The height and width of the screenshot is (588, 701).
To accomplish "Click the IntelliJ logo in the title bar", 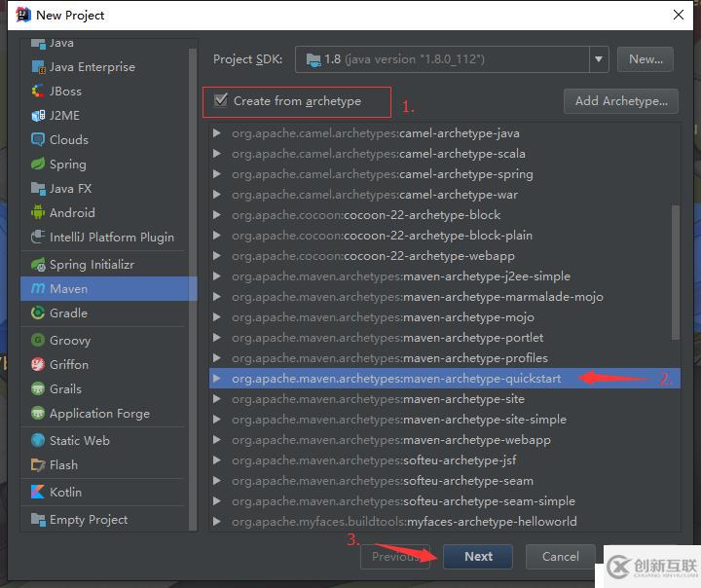I will 22,15.
